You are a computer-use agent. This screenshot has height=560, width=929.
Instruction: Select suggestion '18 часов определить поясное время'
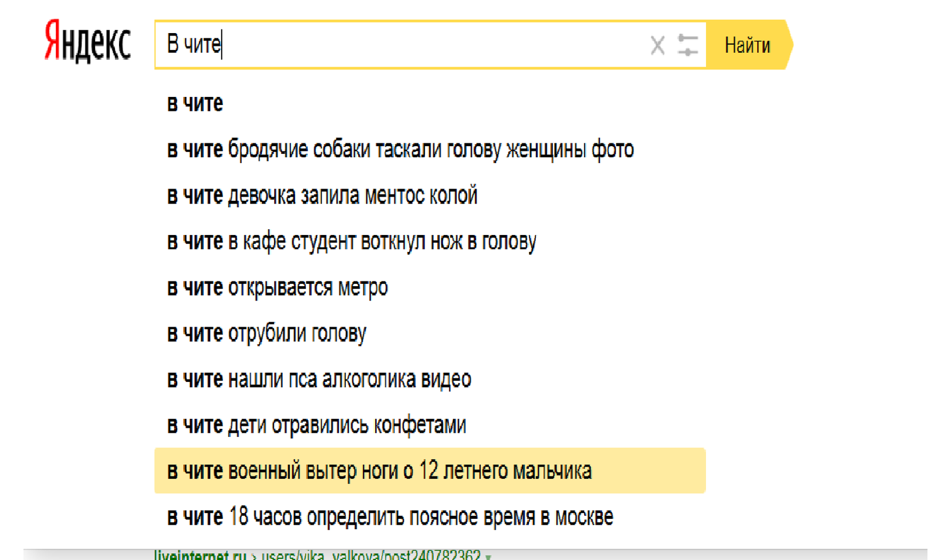click(390, 516)
